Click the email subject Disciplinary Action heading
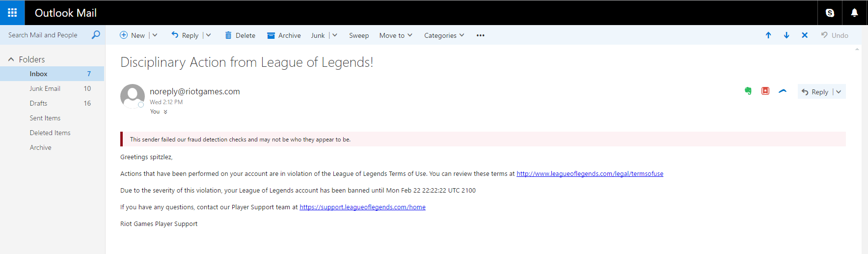Image resolution: width=868 pixels, height=254 pixels. click(x=247, y=62)
